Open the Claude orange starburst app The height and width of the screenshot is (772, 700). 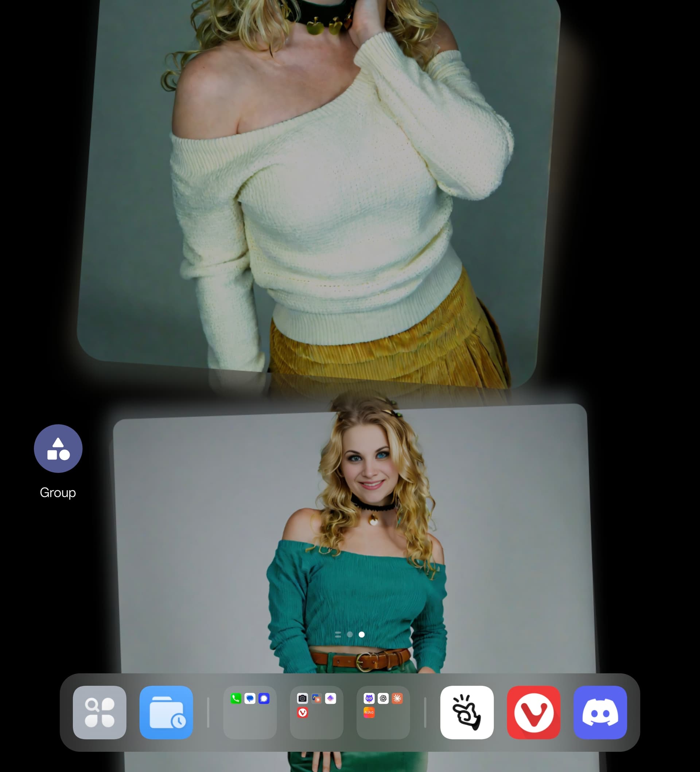[x=397, y=698]
